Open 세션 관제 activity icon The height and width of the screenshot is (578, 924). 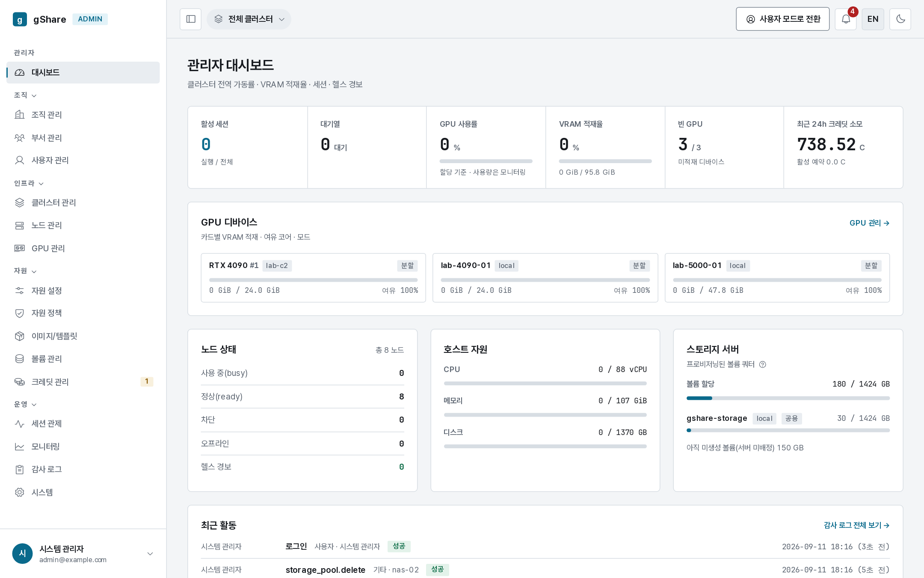pyautogui.click(x=20, y=423)
